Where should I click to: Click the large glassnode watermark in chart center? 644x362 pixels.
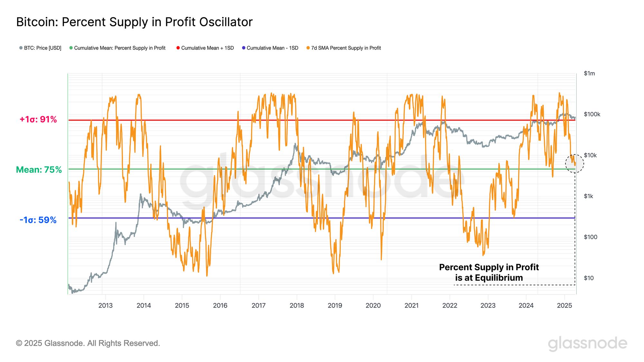[x=322, y=180]
